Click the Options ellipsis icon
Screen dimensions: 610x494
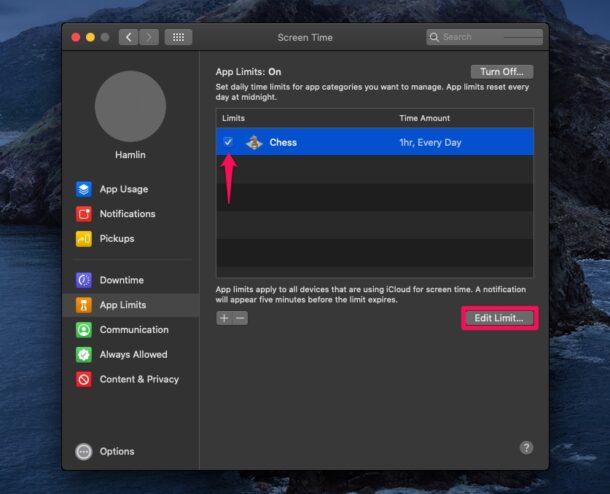tap(84, 452)
